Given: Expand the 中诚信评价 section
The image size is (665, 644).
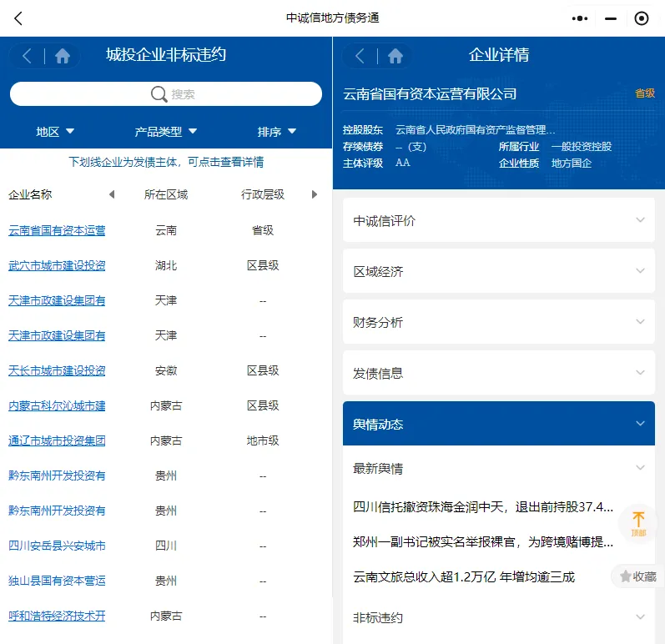Looking at the screenshot, I should (499, 220).
